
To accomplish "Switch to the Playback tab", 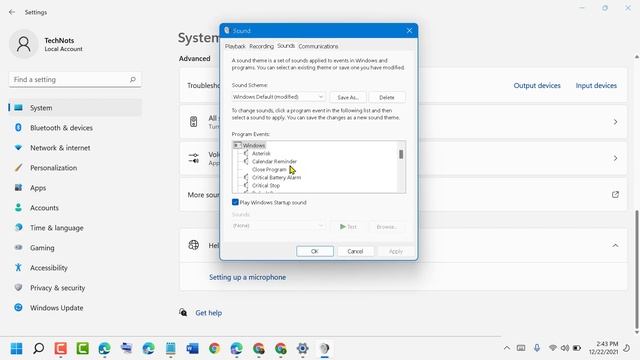I will click(x=235, y=47).
